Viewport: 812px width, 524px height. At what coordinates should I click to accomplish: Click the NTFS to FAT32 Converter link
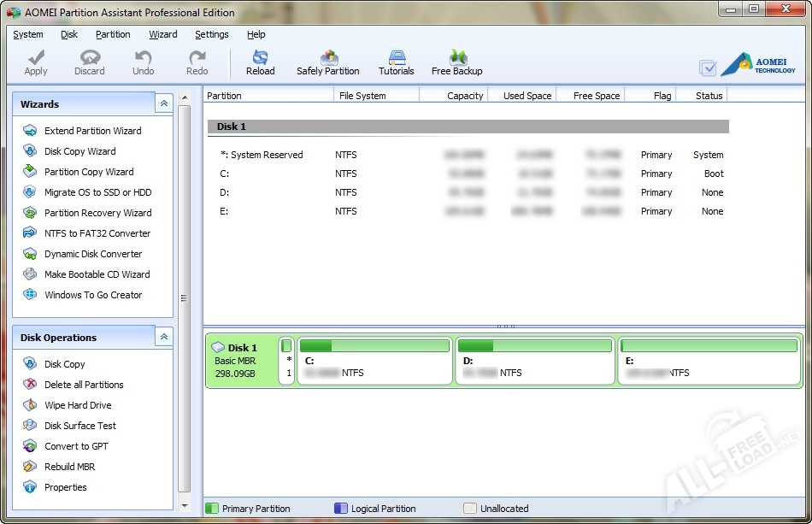[x=97, y=233]
